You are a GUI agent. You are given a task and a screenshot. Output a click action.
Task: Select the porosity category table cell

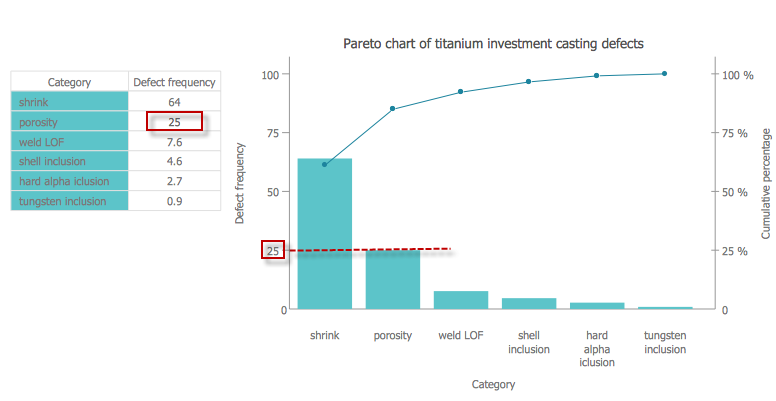pos(70,122)
